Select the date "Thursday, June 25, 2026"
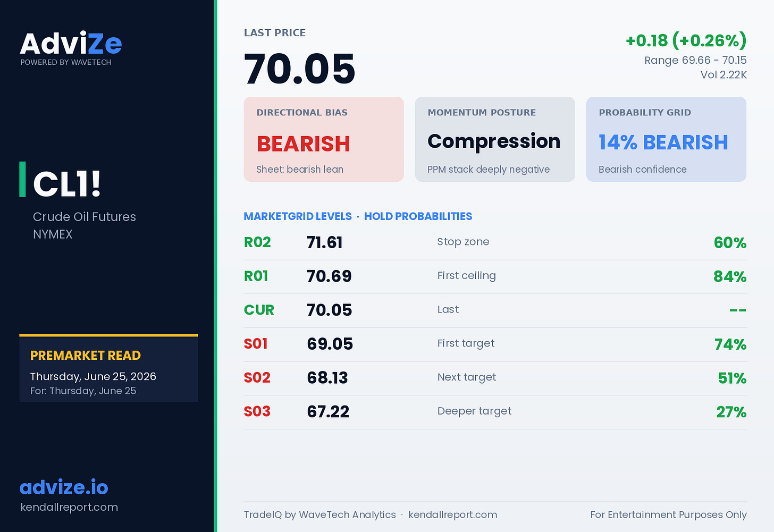Viewport: 774px width, 532px height. pos(93,376)
